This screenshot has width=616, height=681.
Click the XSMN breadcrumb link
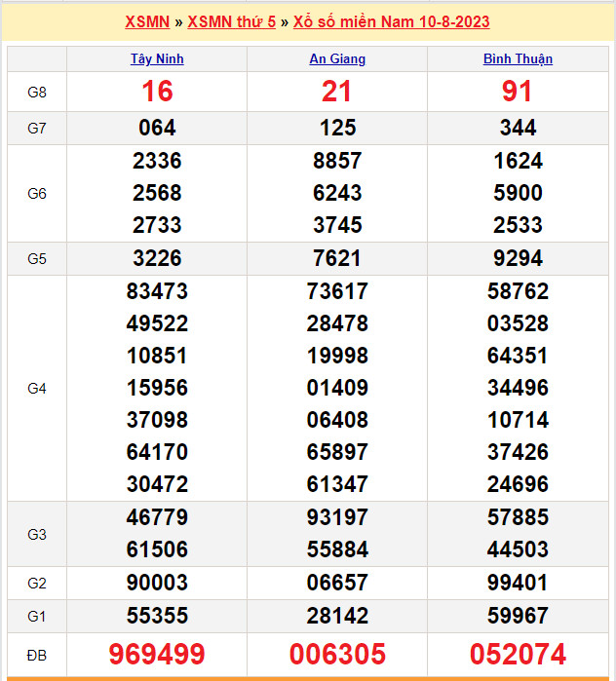click(147, 21)
